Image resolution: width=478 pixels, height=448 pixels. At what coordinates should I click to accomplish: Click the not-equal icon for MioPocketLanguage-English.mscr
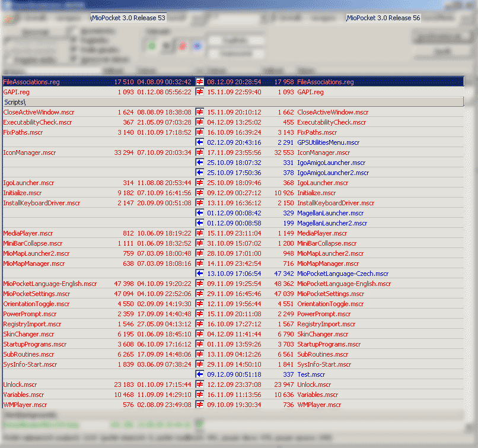(x=200, y=283)
